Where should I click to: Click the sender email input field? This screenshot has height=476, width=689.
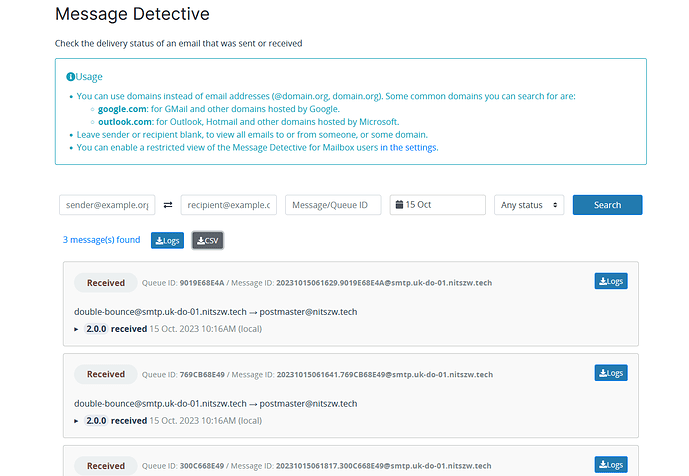click(x=107, y=205)
